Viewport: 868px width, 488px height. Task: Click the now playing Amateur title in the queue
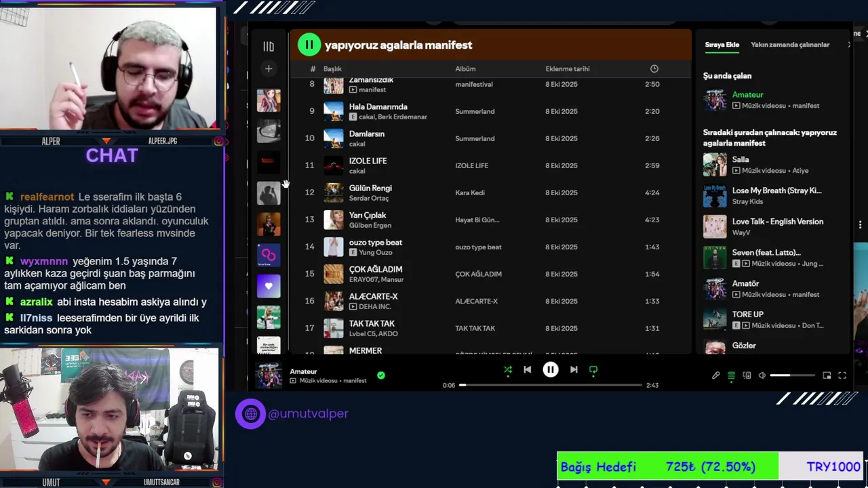point(747,95)
